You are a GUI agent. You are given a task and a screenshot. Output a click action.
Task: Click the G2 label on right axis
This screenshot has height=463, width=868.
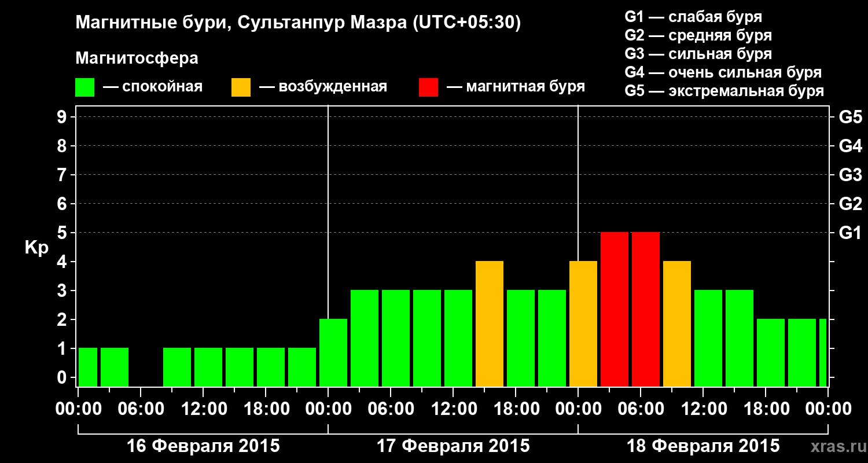850,204
